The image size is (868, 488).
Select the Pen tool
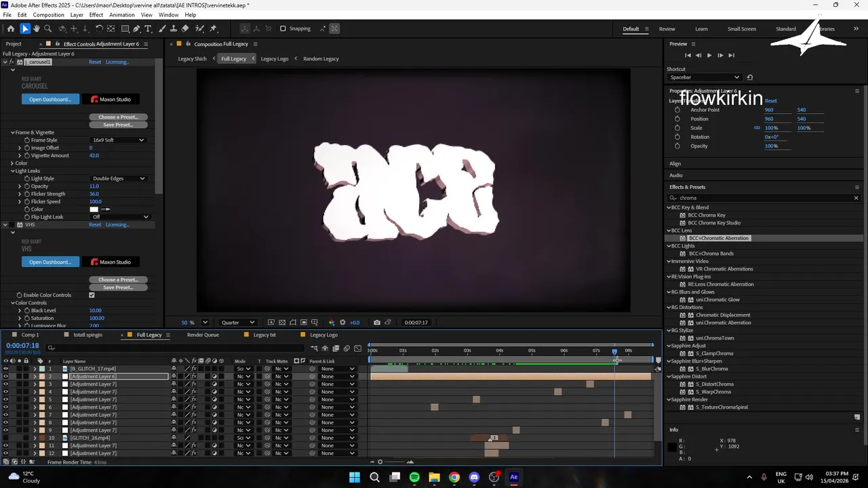pos(136,28)
